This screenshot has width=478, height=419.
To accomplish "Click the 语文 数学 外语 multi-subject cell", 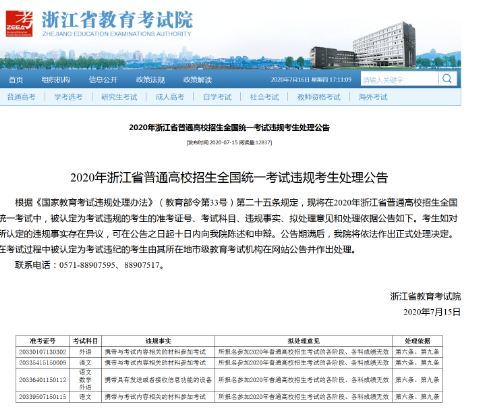I will pyautogui.click(x=85, y=380).
